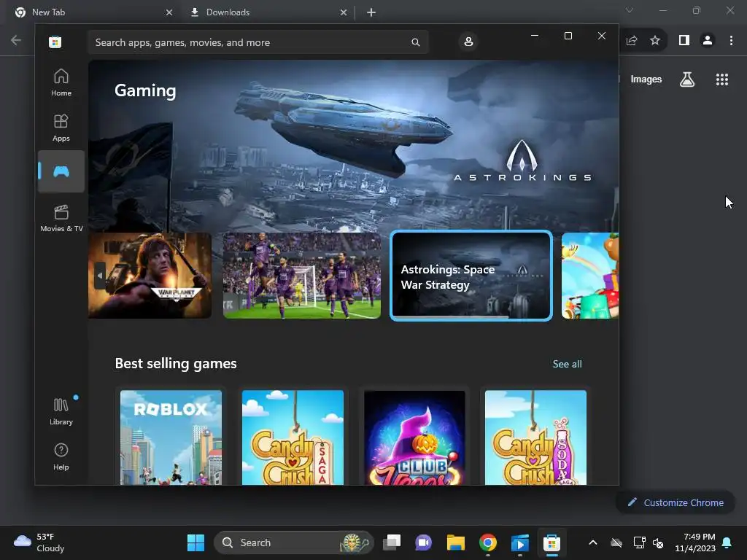Open the Windows Start menu
The width and height of the screenshot is (747, 560).
[196, 542]
